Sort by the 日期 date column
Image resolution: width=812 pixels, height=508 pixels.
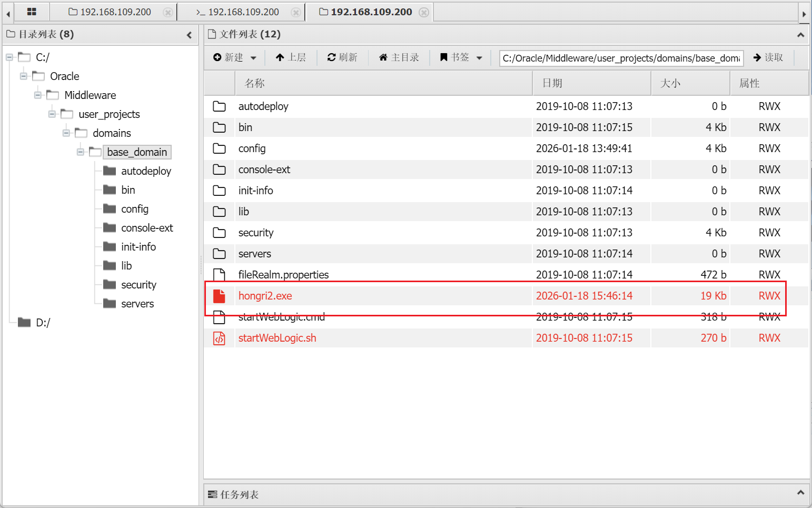pyautogui.click(x=592, y=83)
